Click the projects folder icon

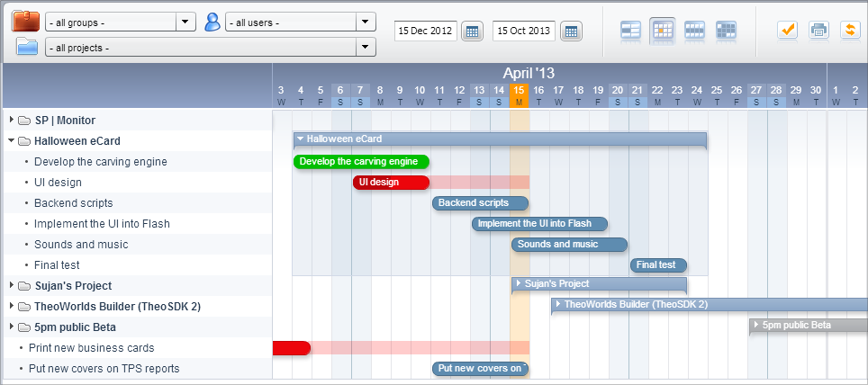point(27,46)
